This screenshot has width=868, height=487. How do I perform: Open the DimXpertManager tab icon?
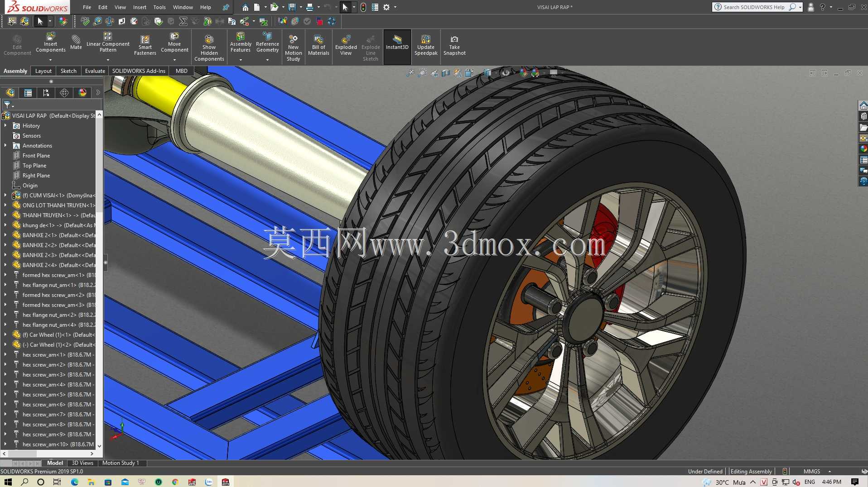coord(64,93)
